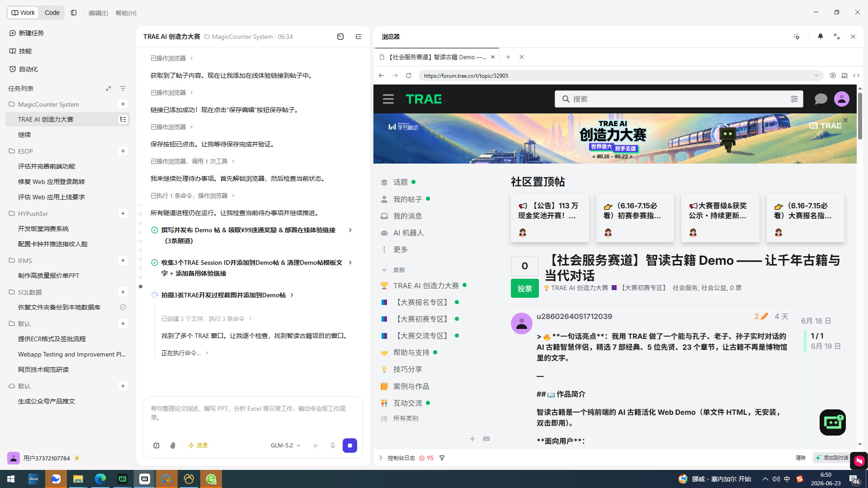Expand the 控制台日志 panel
The height and width of the screenshot is (488, 868).
(x=381, y=458)
